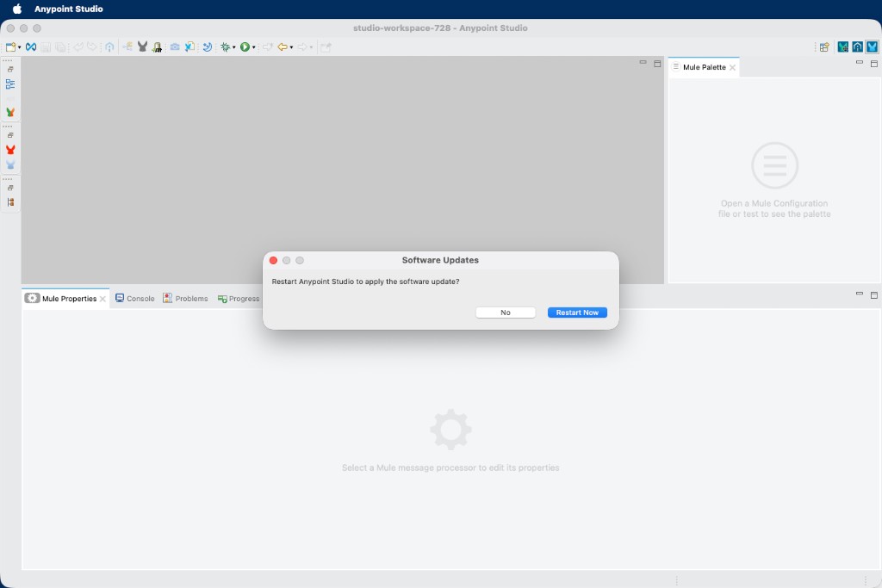The image size is (882, 588).
Task: Minimize the bottom properties panel
Action: (x=859, y=294)
